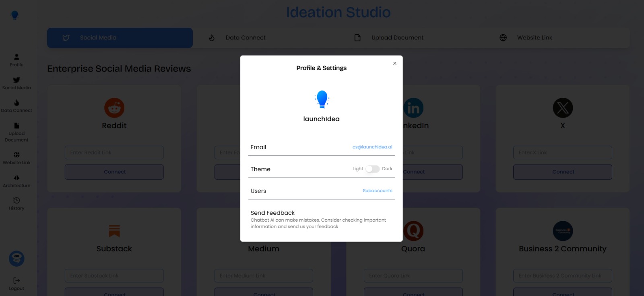This screenshot has width=644, height=296.
Task: Click the cs@launchidea.ai email link
Action: [372, 147]
